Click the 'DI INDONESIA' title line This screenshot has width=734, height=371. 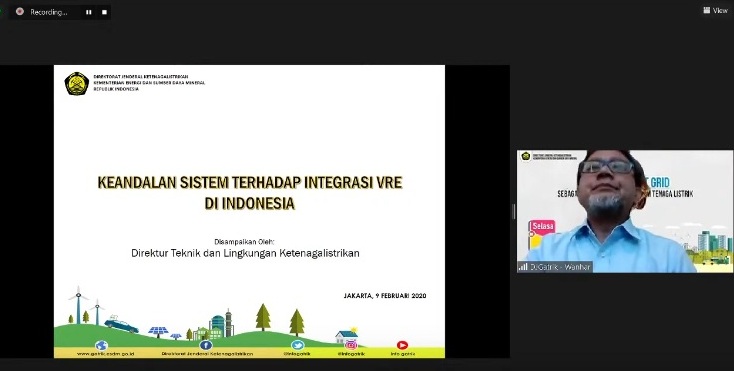250,203
